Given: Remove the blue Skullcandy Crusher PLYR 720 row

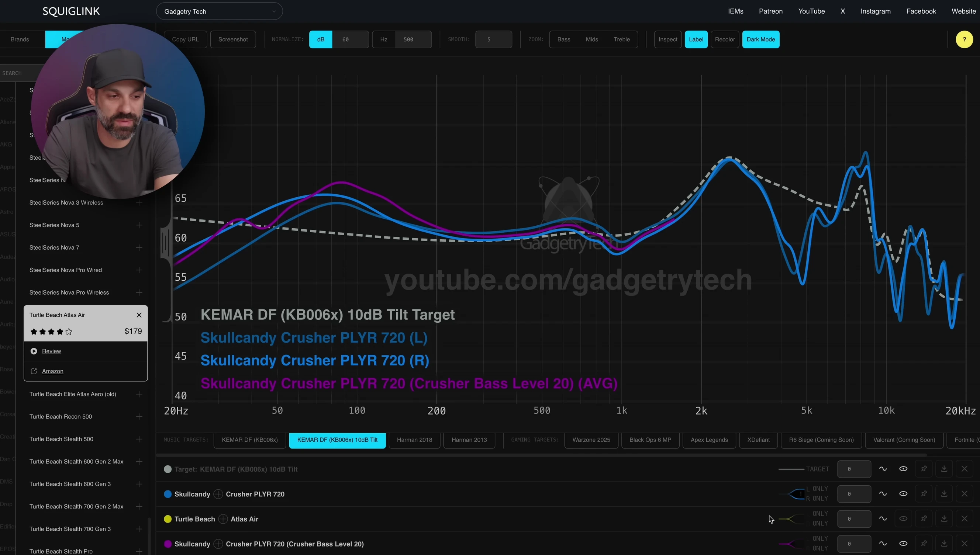Looking at the screenshot, I should click(965, 494).
